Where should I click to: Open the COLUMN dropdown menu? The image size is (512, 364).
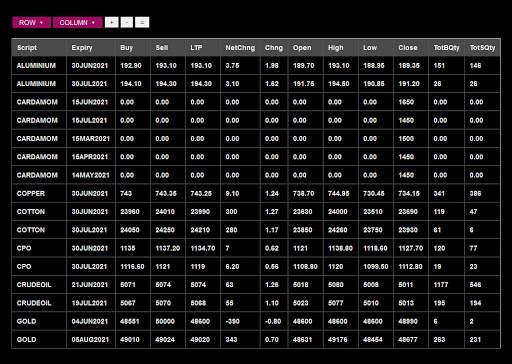tap(77, 22)
